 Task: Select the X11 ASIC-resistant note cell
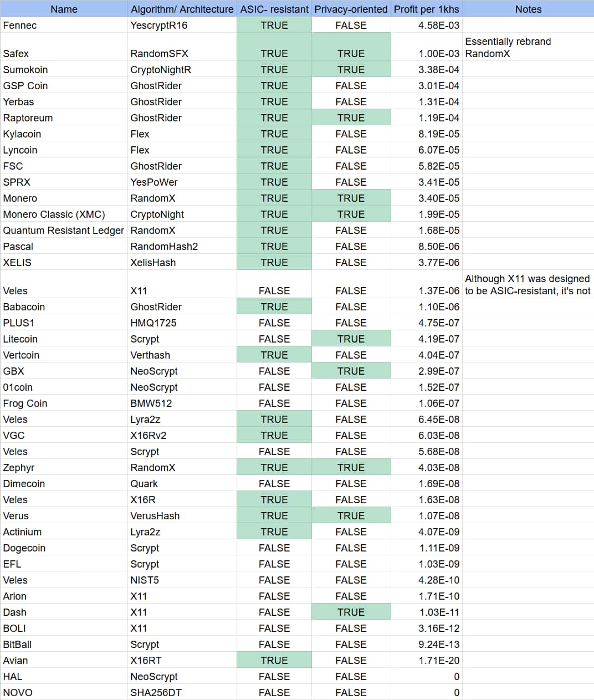(528, 285)
